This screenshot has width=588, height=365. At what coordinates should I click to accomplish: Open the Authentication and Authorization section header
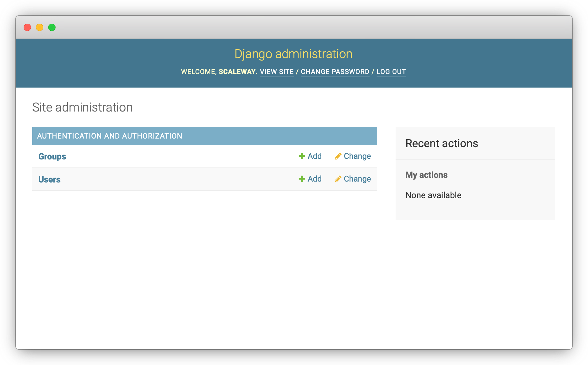pos(110,136)
